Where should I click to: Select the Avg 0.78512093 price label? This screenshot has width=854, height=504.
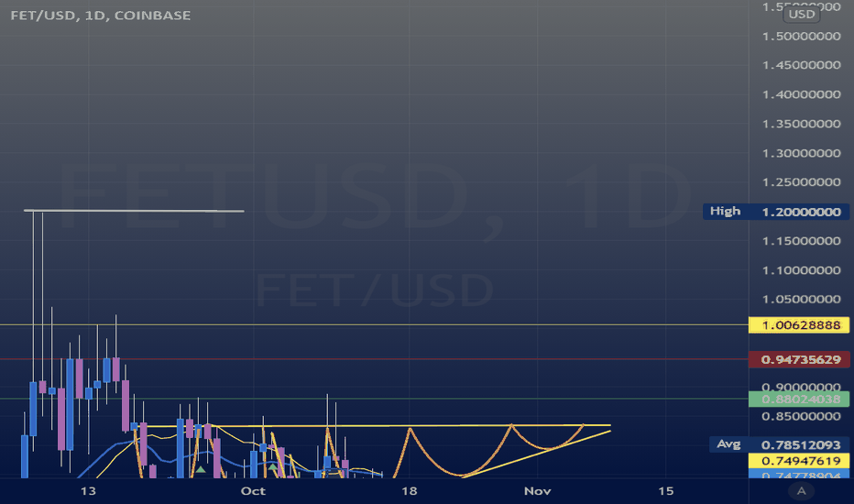(x=779, y=444)
